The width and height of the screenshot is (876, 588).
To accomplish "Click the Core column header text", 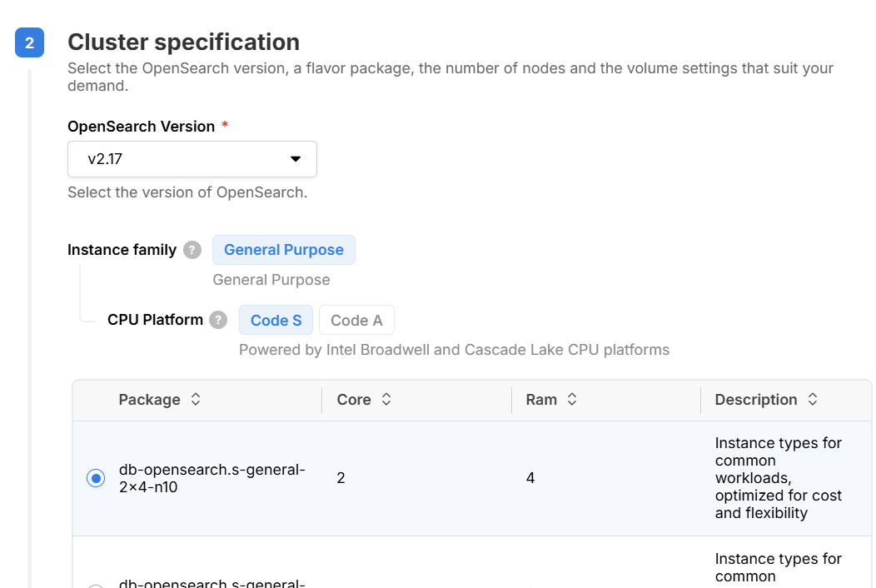I will (x=353, y=400).
